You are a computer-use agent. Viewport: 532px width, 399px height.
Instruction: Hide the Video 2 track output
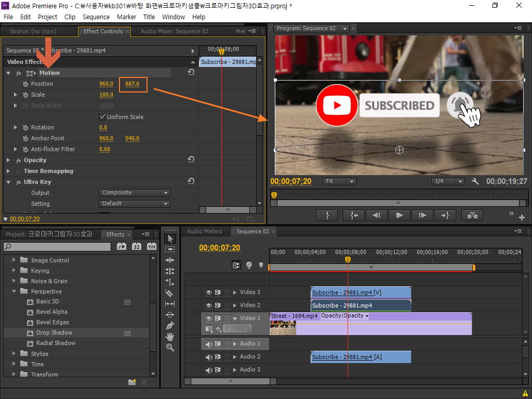pos(209,305)
